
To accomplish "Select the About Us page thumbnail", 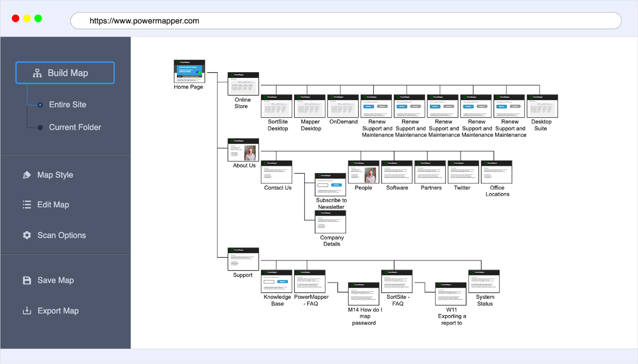I will [x=243, y=150].
